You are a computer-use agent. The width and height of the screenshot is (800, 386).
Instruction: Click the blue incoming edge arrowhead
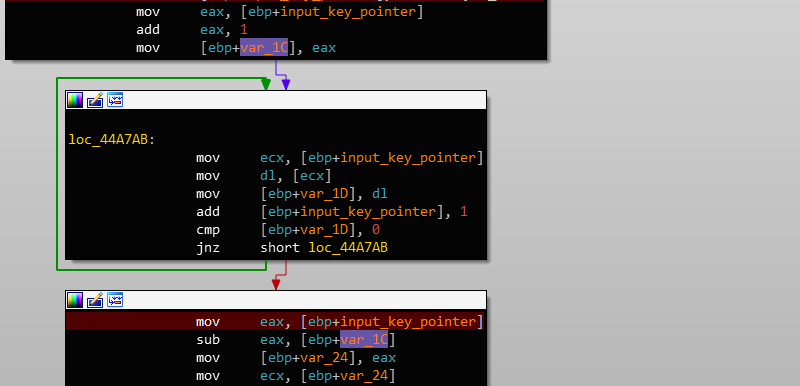point(286,85)
